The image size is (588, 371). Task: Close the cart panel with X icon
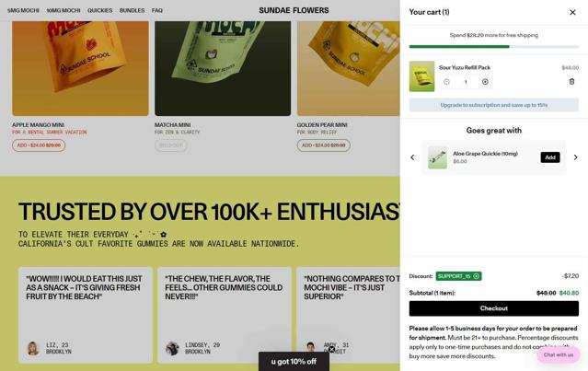(x=572, y=12)
